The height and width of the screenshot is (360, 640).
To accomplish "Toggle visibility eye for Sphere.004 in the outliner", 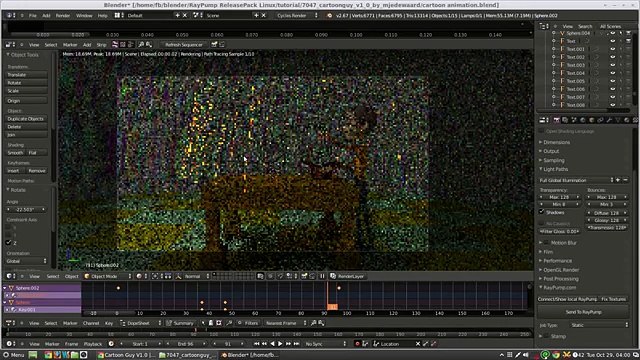I will point(613,33).
